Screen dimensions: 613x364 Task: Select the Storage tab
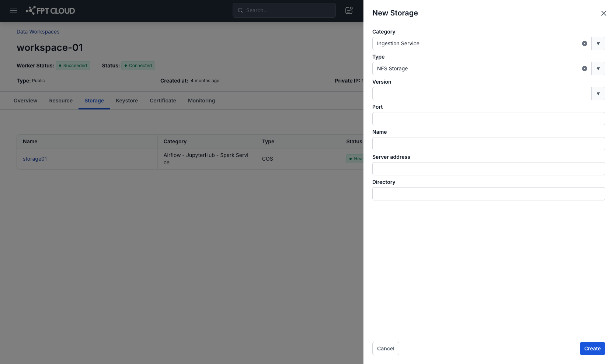coord(94,101)
